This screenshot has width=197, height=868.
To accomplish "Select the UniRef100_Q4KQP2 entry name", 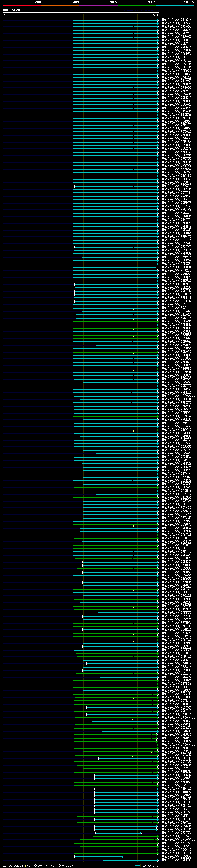I will coord(177,792).
